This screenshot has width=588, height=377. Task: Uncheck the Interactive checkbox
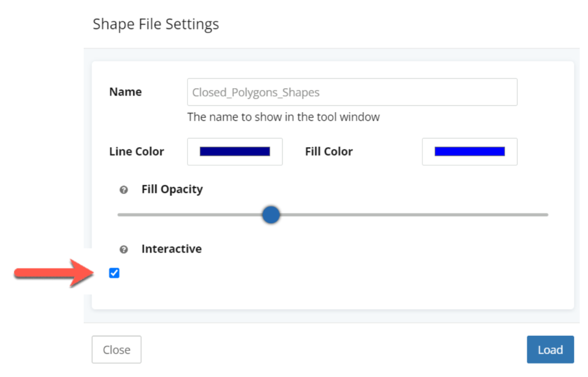pos(114,273)
